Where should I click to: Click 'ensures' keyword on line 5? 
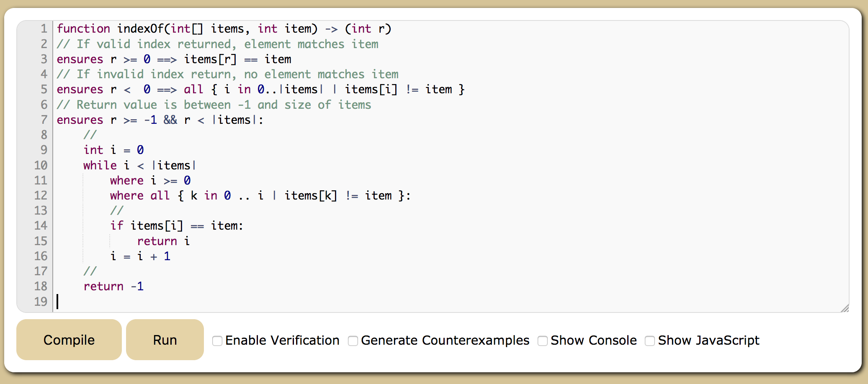point(80,89)
